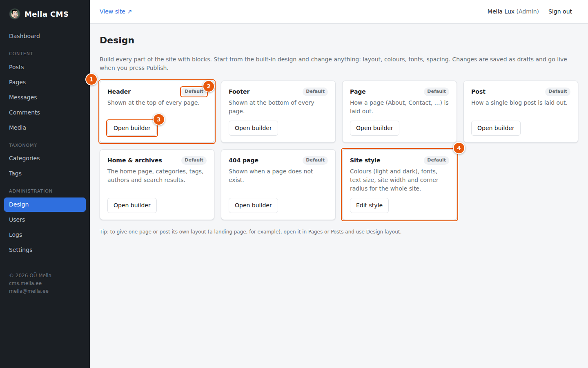
Task: Click the Mella CMS logo avatar
Action: [x=15, y=14]
